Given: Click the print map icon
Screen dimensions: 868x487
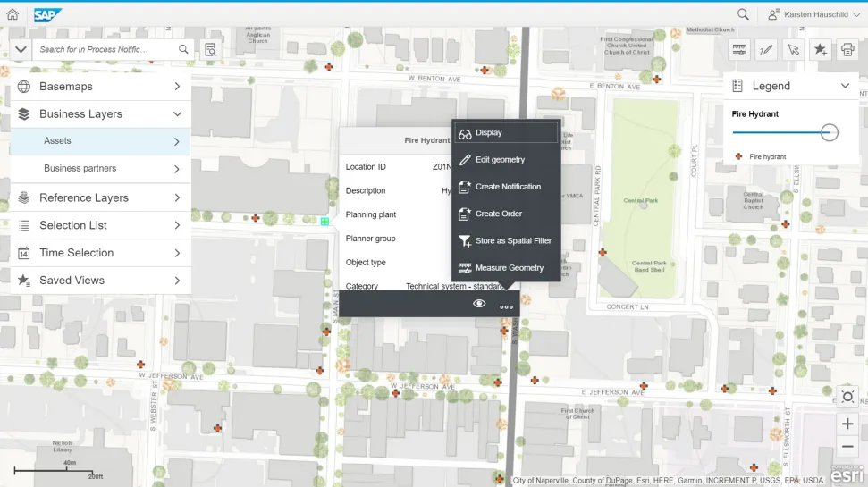Looking at the screenshot, I should (847, 50).
